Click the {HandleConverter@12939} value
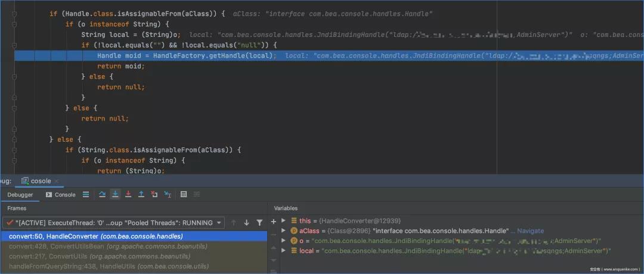The width and height of the screenshot is (644, 274). coord(360,220)
